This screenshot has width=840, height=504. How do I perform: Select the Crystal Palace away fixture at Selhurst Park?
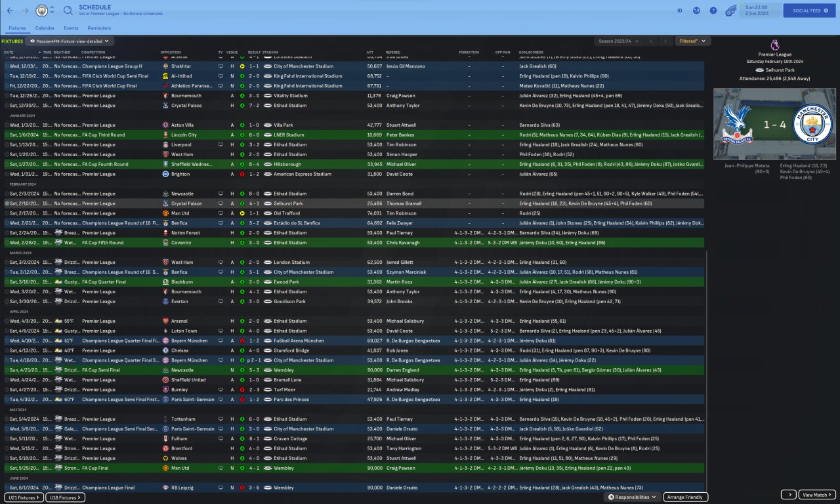click(354, 203)
